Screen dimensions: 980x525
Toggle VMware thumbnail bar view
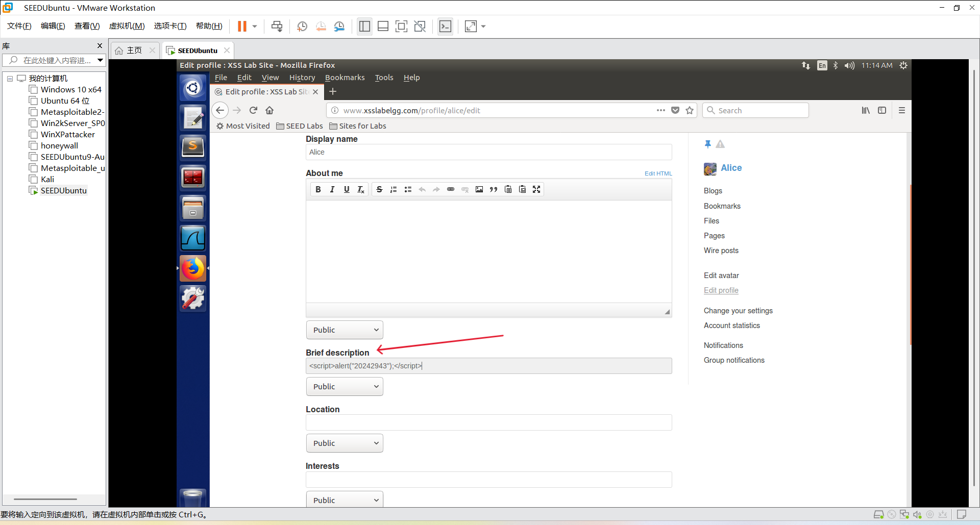coord(383,27)
